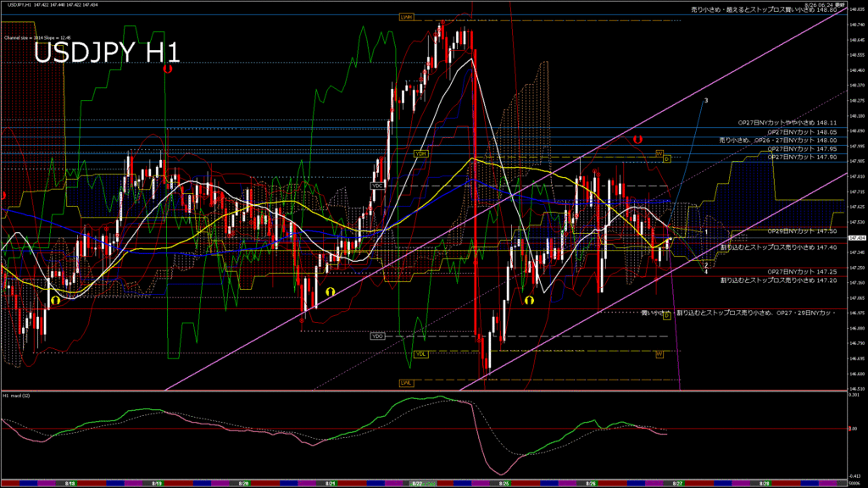
Task: Click the wave number 3 label
Action: 706,100
